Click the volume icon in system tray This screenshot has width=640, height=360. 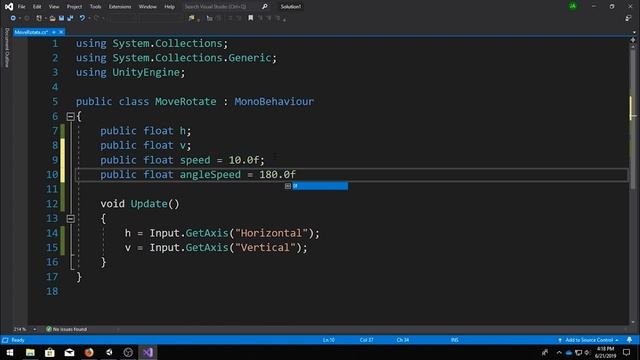(x=587, y=352)
